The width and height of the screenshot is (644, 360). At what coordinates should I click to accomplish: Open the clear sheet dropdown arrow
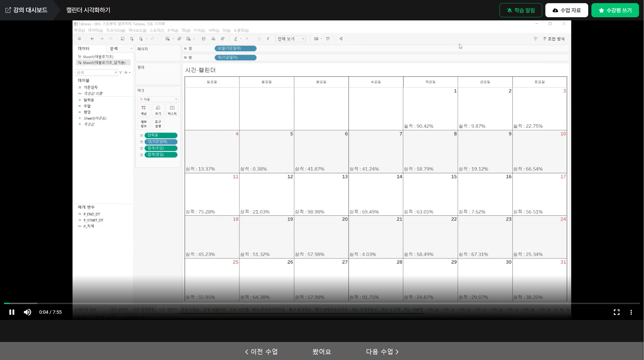pos(194,39)
